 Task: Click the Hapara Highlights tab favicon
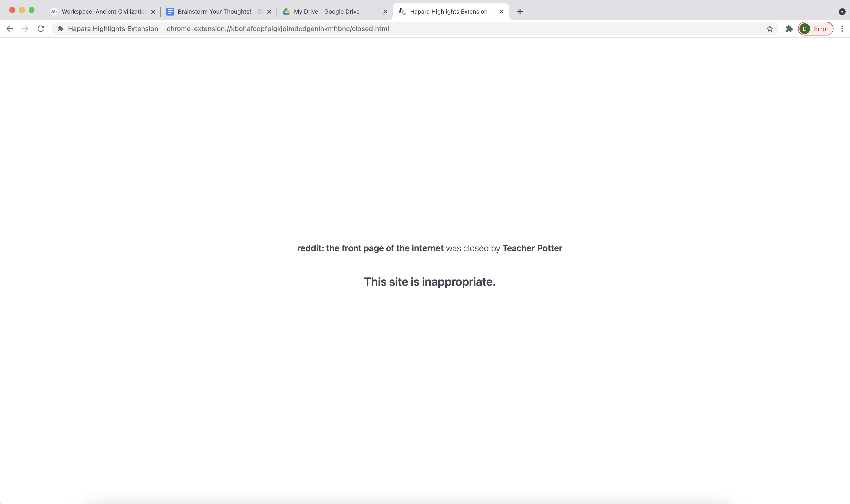402,11
